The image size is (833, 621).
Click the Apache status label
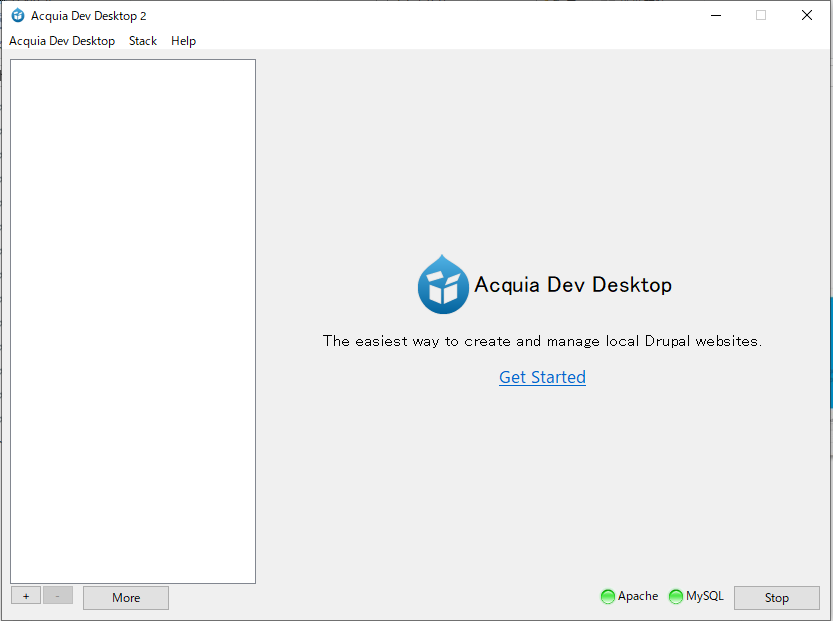(x=638, y=596)
